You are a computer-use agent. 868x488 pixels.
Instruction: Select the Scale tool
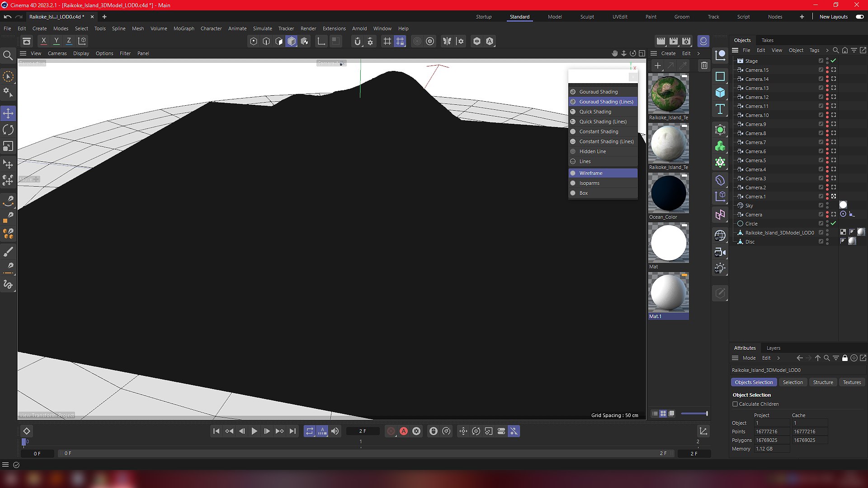(x=8, y=146)
